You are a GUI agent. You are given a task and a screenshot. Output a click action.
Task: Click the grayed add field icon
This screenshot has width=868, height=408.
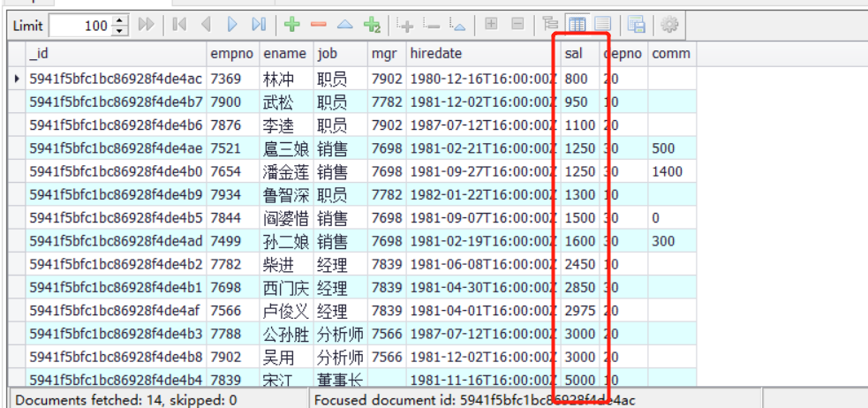coord(405,25)
